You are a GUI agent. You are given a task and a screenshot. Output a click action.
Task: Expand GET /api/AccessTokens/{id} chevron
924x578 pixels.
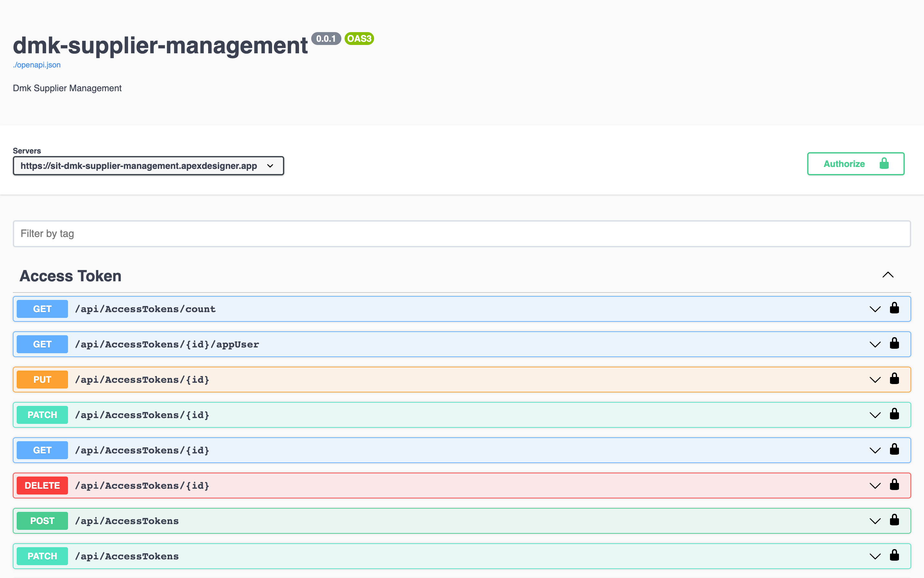pyautogui.click(x=875, y=450)
